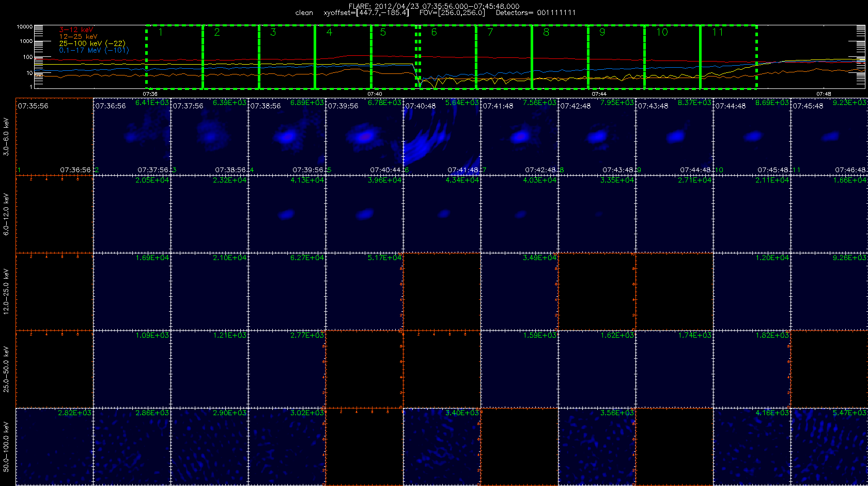Select the 12-25 keV image with flux 1.20E+04
868x486 pixels.
[x=752, y=292]
